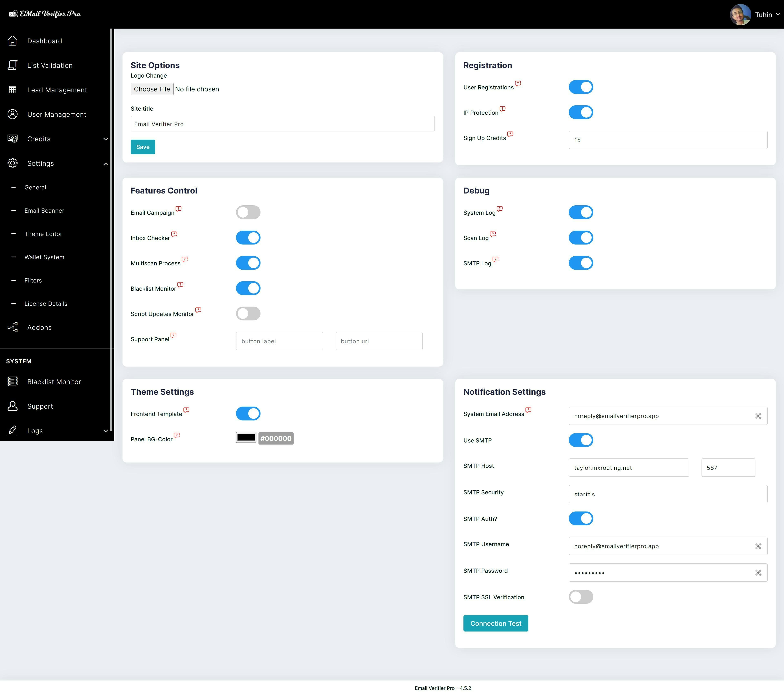Image resolution: width=784 pixels, height=696 pixels.
Task: Go to Wallet System settings
Action: point(44,257)
